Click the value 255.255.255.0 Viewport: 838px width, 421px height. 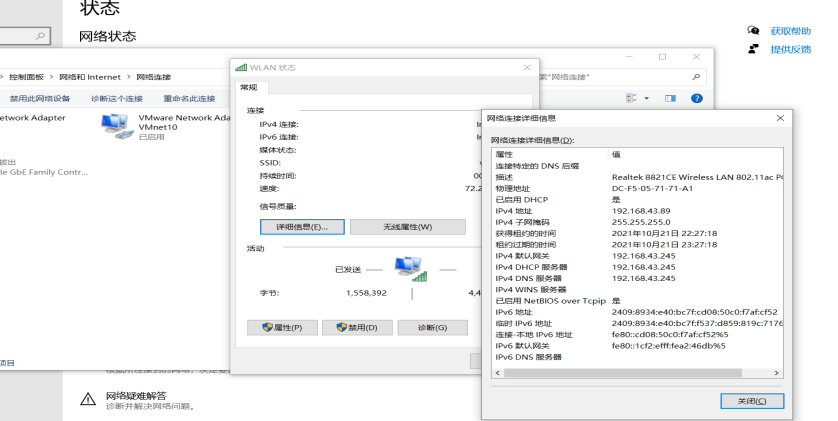pos(641,222)
